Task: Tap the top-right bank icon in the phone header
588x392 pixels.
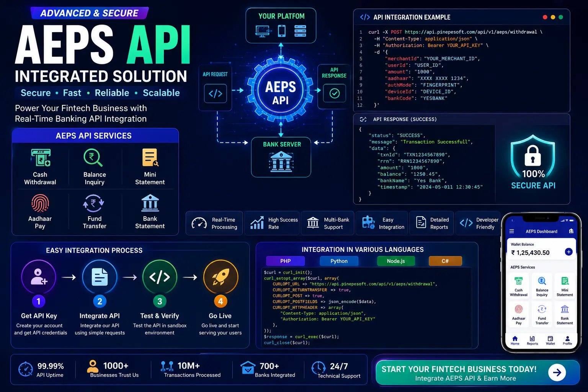Action: [x=571, y=231]
